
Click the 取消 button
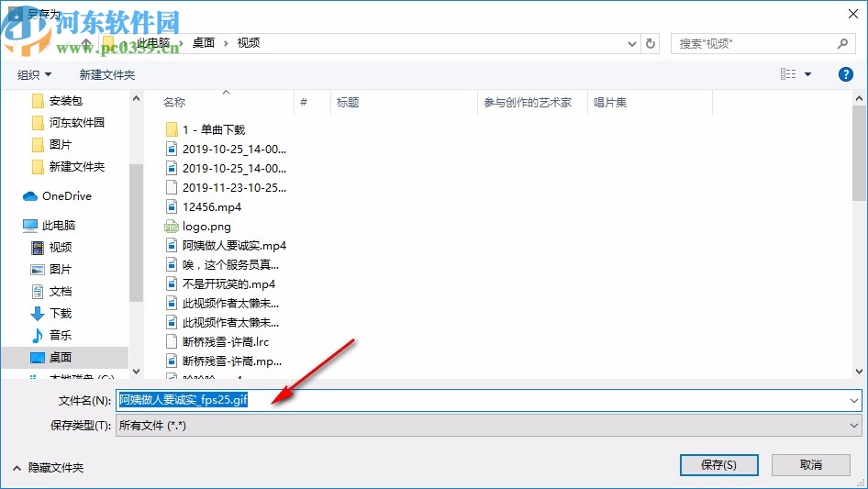click(810, 464)
